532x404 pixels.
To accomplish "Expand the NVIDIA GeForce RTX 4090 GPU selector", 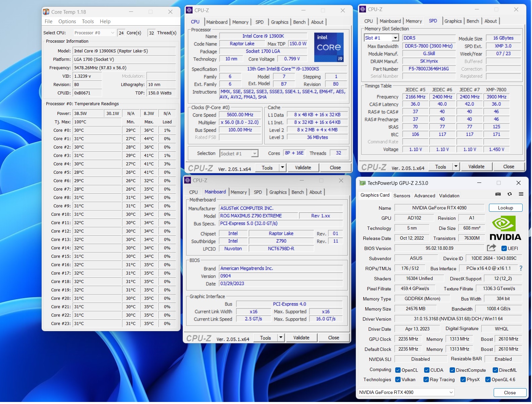I will pyautogui.click(x=406, y=393).
